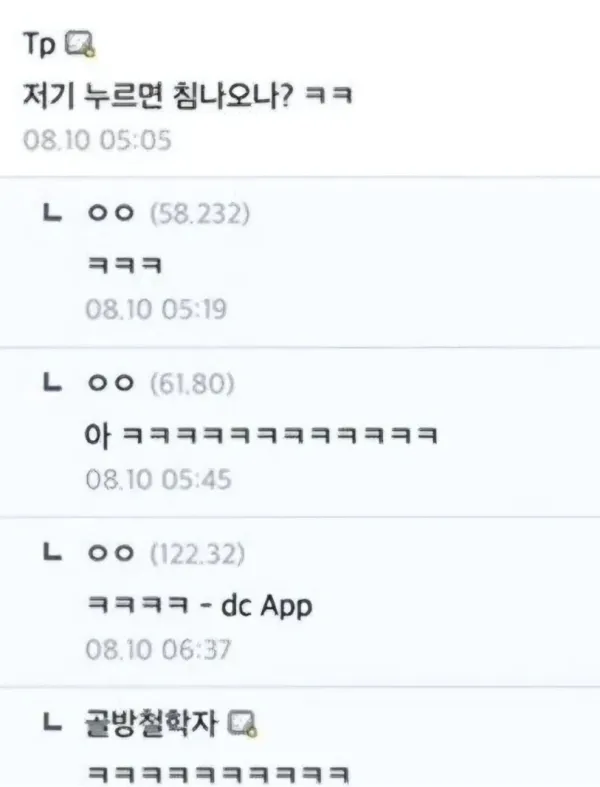This screenshot has height=787, width=600.
Task: Click the reply arrow before 골방철학자
Action: click(52, 723)
